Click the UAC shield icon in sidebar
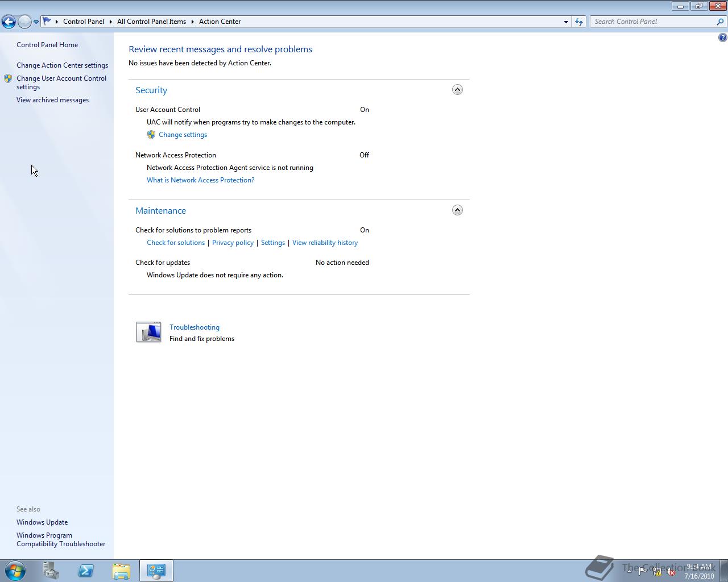The width and height of the screenshot is (728, 582). click(x=8, y=78)
